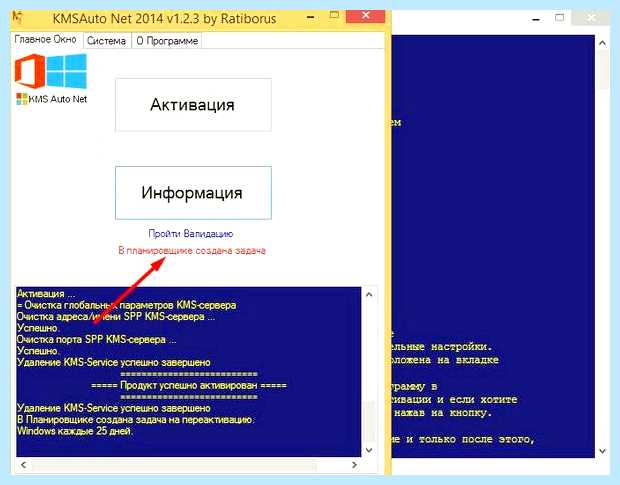Click the Активация button
This screenshot has height=485, width=620.
pos(193,105)
